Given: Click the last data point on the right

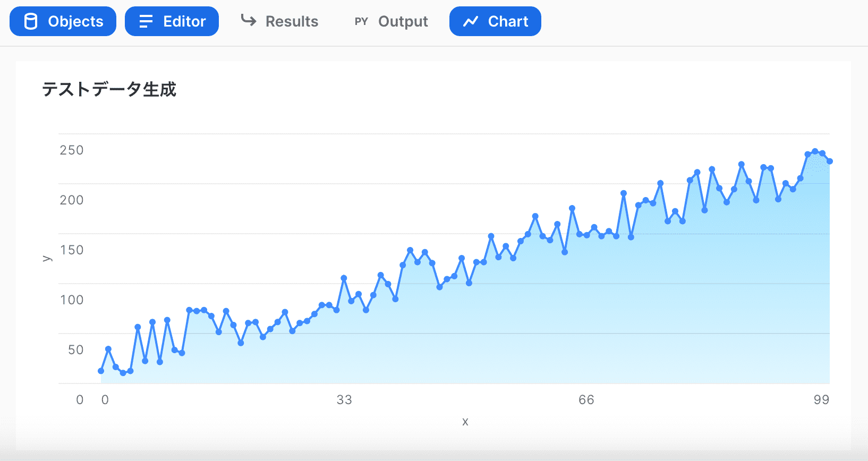Looking at the screenshot, I should [829, 161].
